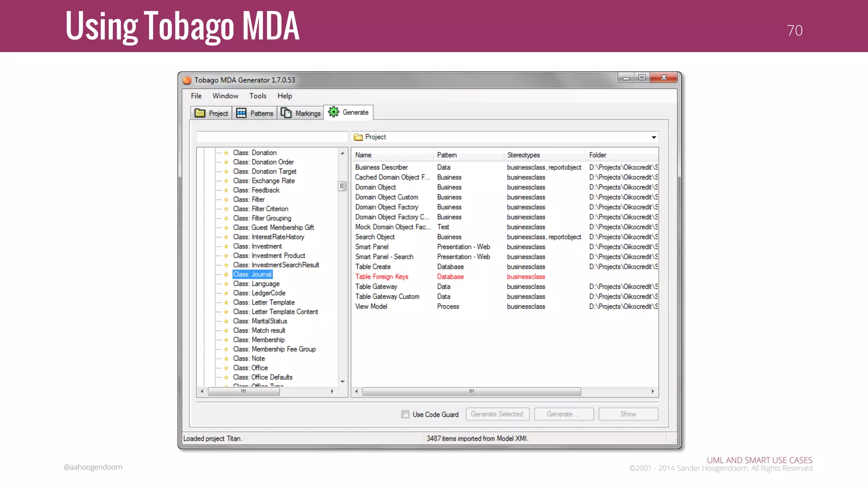This screenshot has height=488, width=868.
Task: Select Class: Letter Template Content in tree
Action: point(275,312)
